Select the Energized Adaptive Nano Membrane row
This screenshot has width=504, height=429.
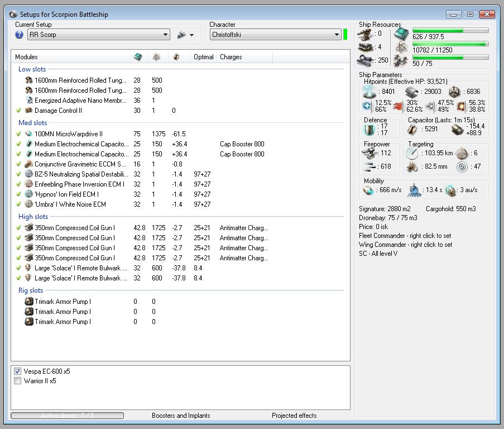tap(80, 101)
